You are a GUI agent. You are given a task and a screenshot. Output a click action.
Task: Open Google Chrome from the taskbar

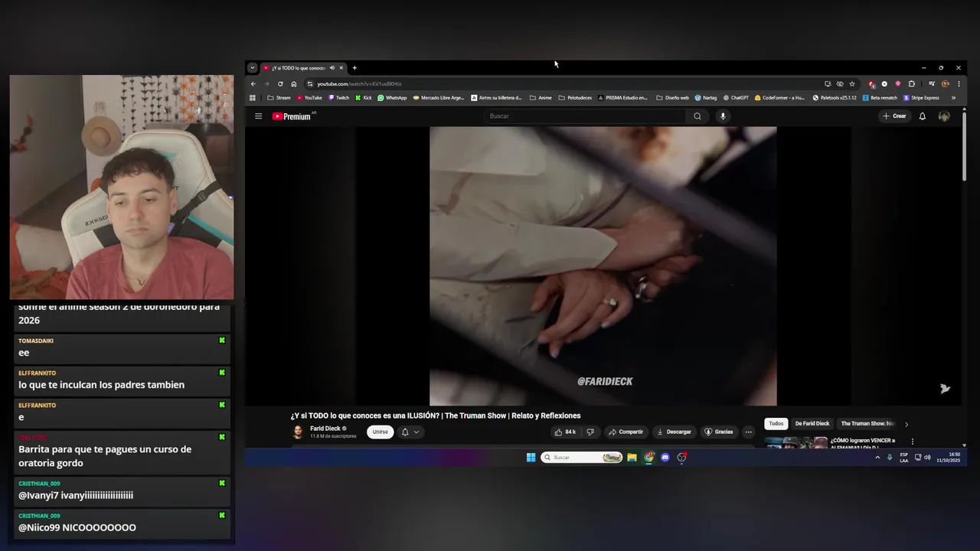click(x=648, y=458)
